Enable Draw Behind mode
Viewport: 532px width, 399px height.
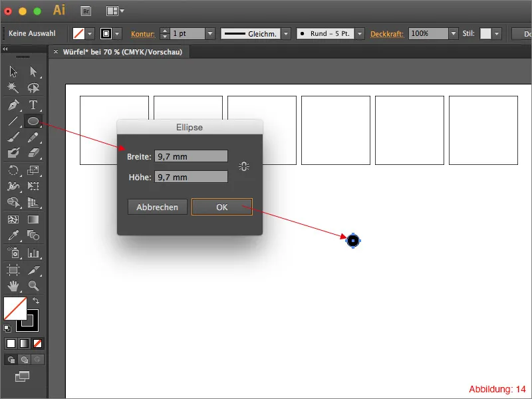[25, 360]
